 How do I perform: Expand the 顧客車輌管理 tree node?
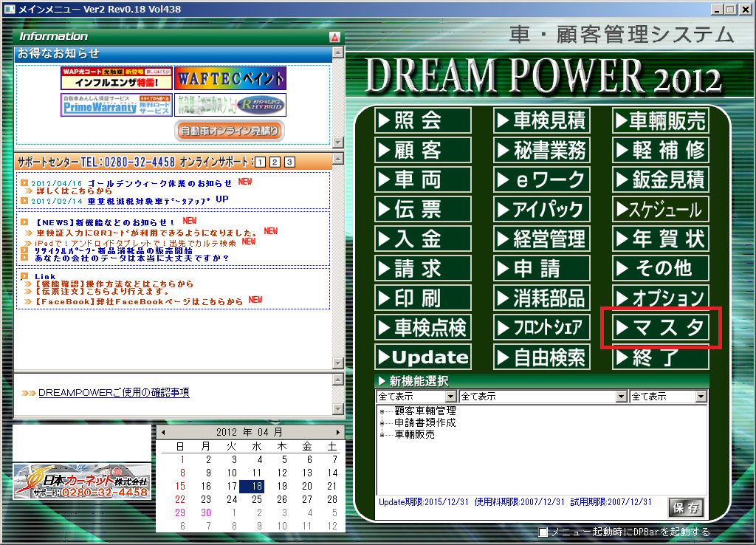pos(382,411)
